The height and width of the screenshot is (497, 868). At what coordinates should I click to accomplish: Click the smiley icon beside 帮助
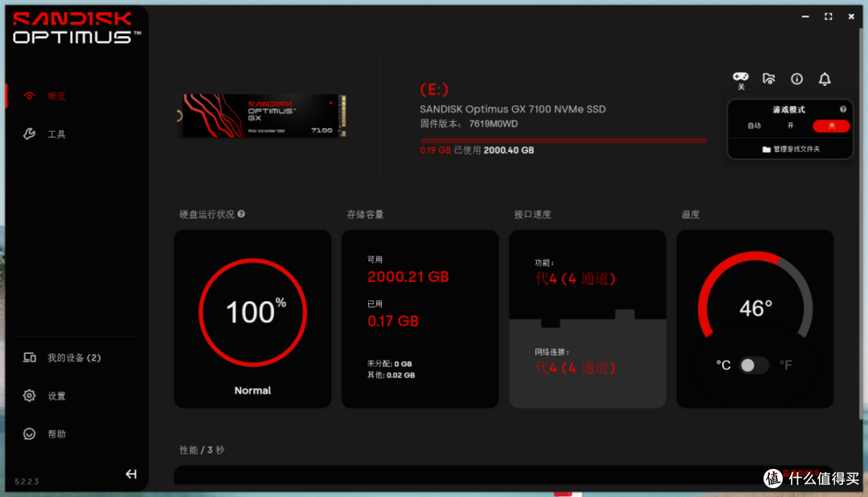click(x=30, y=434)
